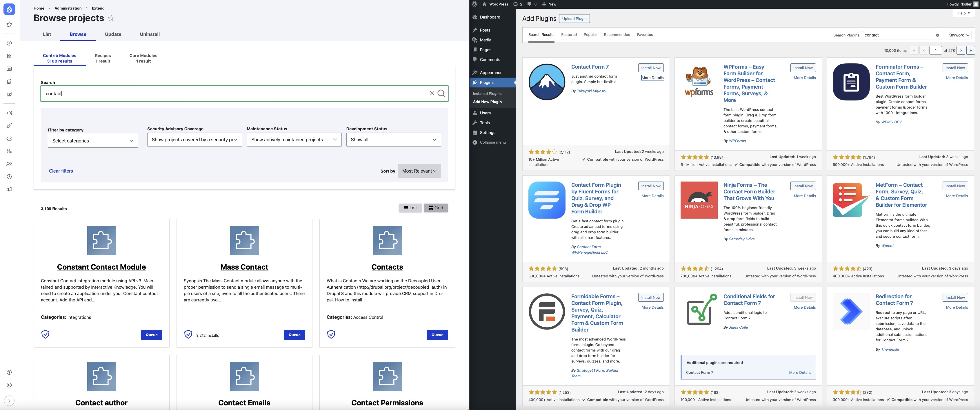Viewport: 980px width, 410px height.
Task: Switch to the Update tab in Drupal Extend
Action: pyautogui.click(x=112, y=34)
